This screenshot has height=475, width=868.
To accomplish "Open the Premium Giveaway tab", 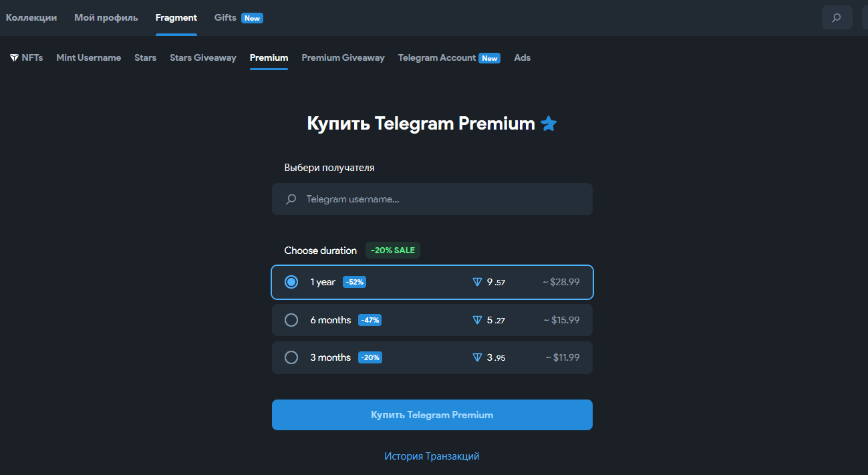I will tap(343, 57).
